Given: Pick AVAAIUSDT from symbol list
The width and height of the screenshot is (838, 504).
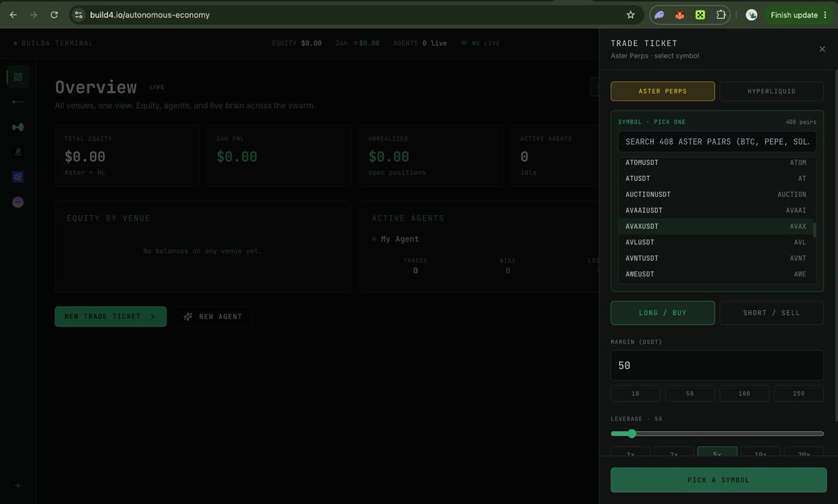Looking at the screenshot, I should pyautogui.click(x=716, y=210).
